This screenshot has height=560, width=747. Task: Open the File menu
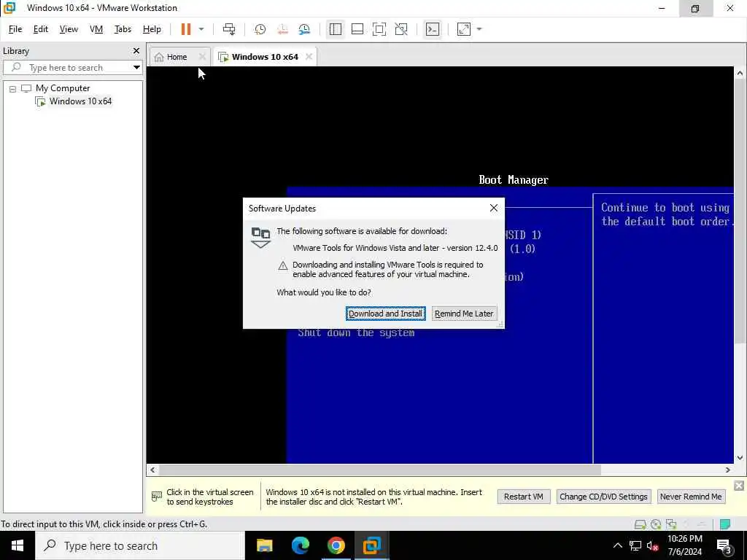coord(15,29)
